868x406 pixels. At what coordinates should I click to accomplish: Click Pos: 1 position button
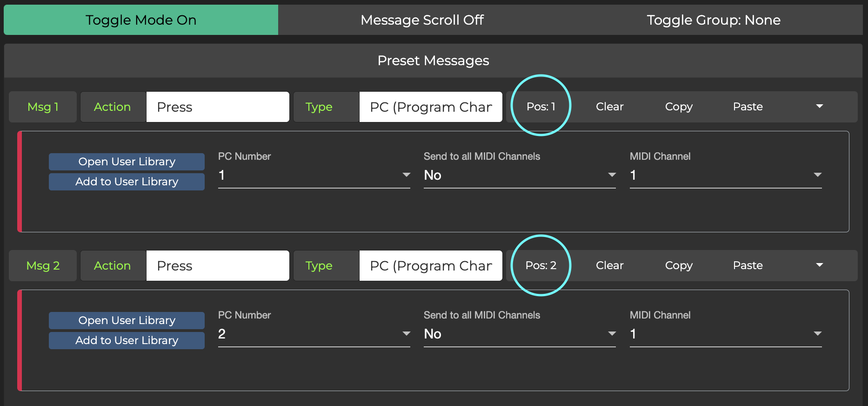click(x=541, y=107)
